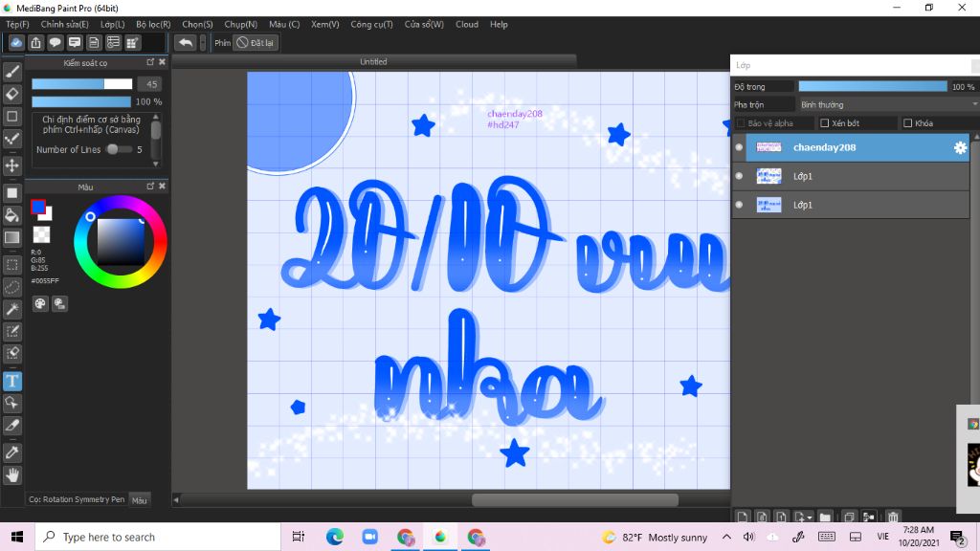Open settings gear for chaenday208 layer
980x551 pixels.
960,147
